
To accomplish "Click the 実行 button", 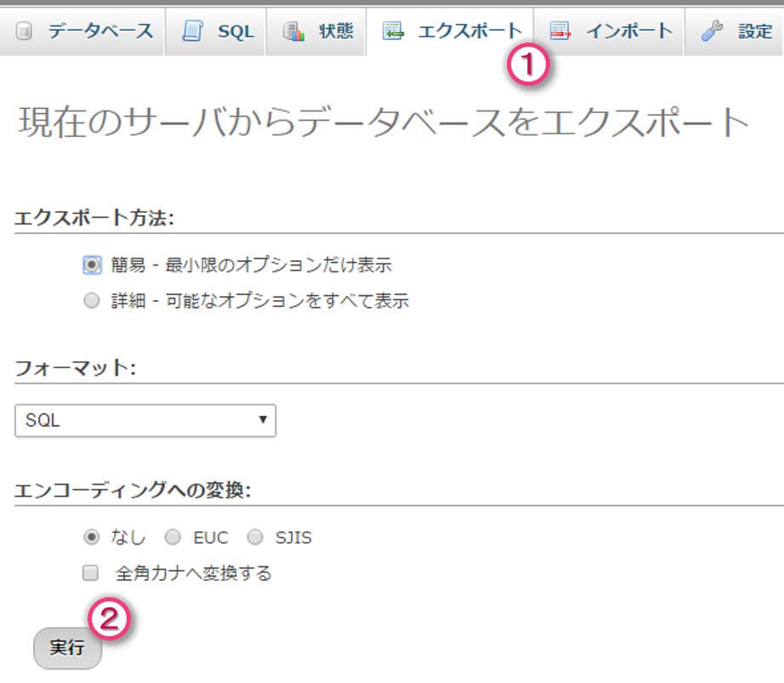I will (x=67, y=648).
